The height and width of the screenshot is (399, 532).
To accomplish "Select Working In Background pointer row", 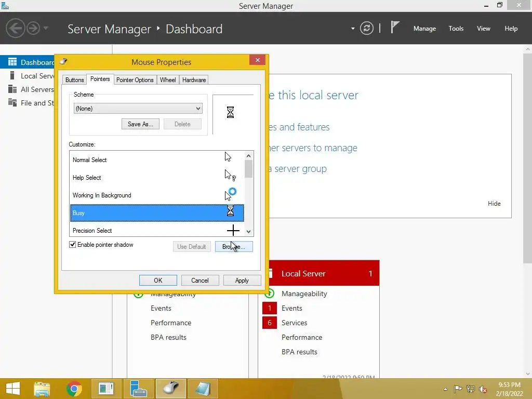I will pos(157,195).
